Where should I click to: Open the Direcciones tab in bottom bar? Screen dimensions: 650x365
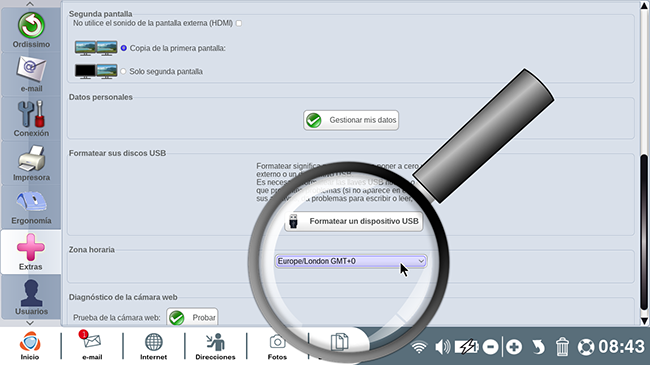(215, 346)
